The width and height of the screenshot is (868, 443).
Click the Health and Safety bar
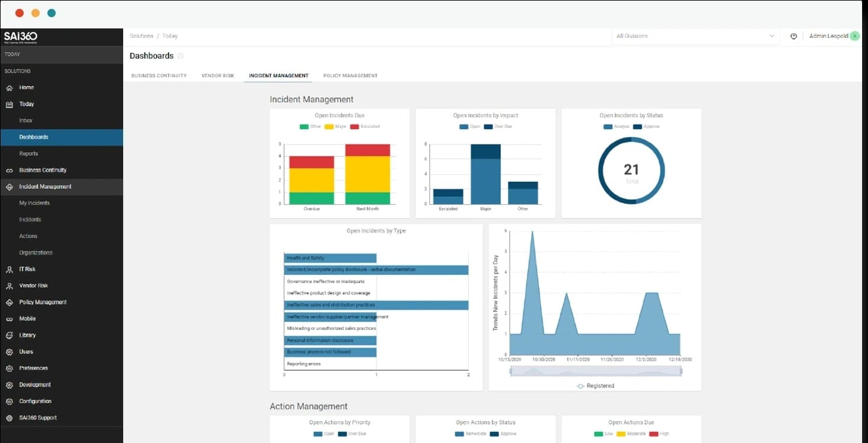point(330,258)
